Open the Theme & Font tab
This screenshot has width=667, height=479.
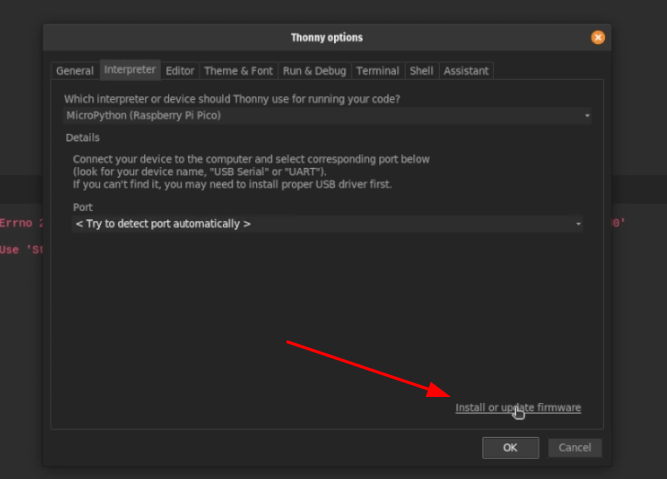pos(238,71)
